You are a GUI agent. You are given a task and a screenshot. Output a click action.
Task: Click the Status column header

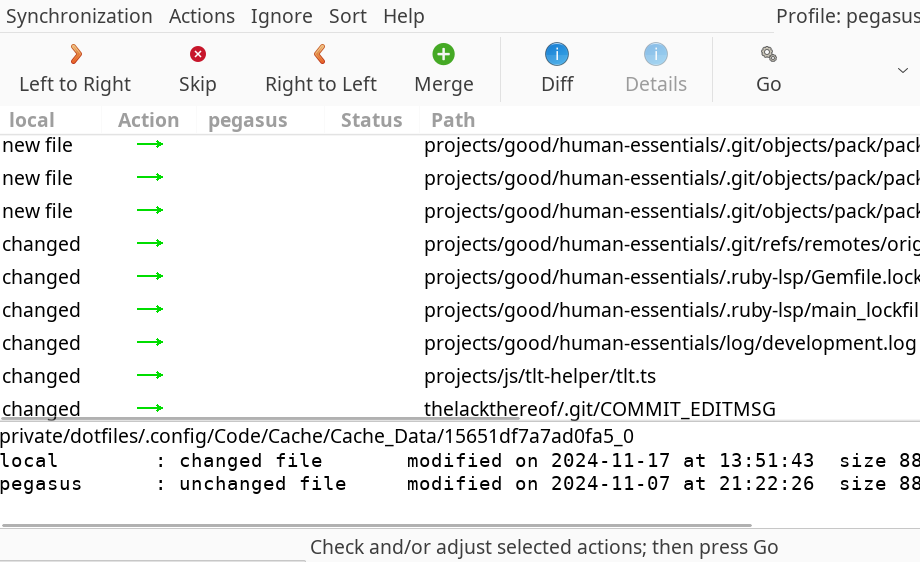tap(371, 120)
